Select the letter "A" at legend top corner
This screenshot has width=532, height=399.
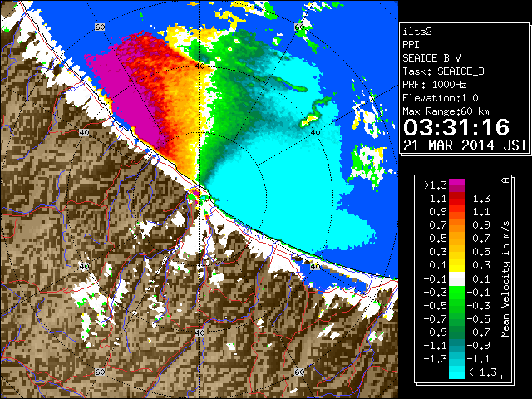point(506,180)
